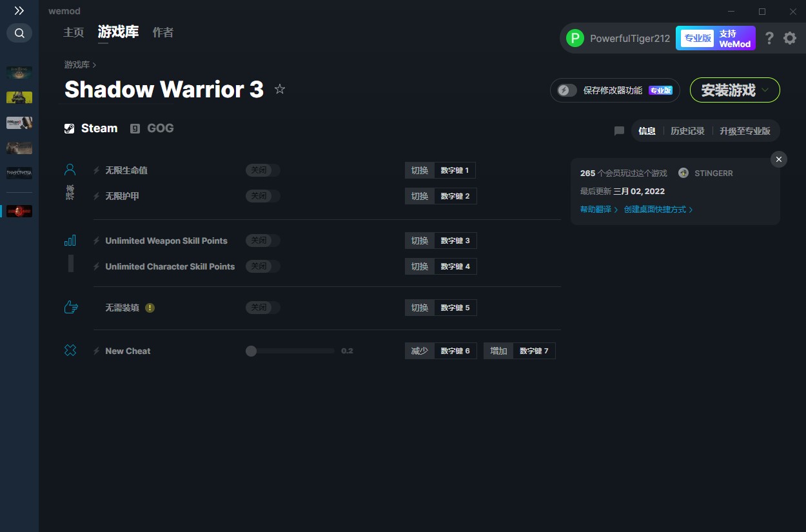Click 增加 button for New Cheat
The width and height of the screenshot is (806, 532).
click(x=498, y=351)
